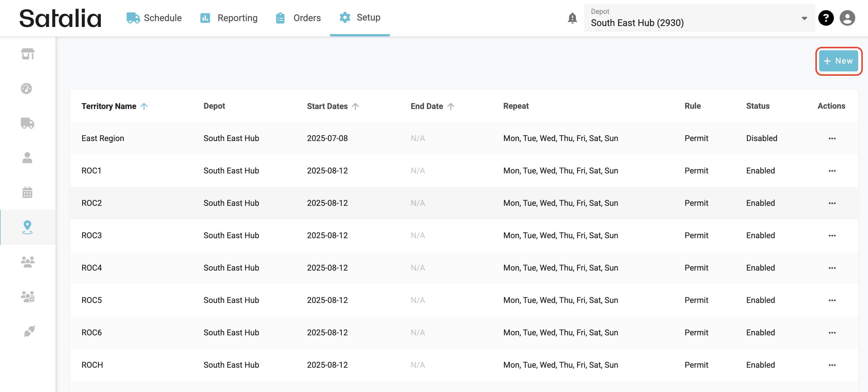Open actions menu for ROC6 row
This screenshot has height=392, width=868.
tap(832, 332)
